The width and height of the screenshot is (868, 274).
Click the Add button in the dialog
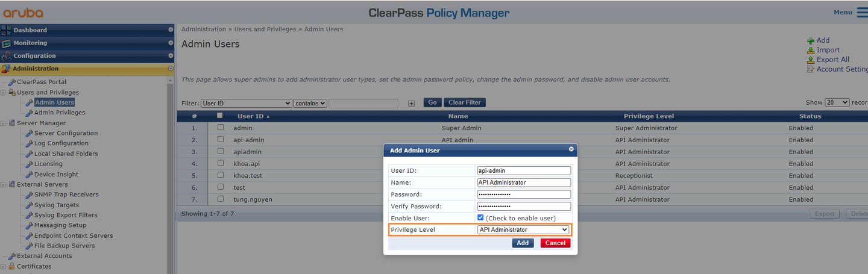click(523, 243)
